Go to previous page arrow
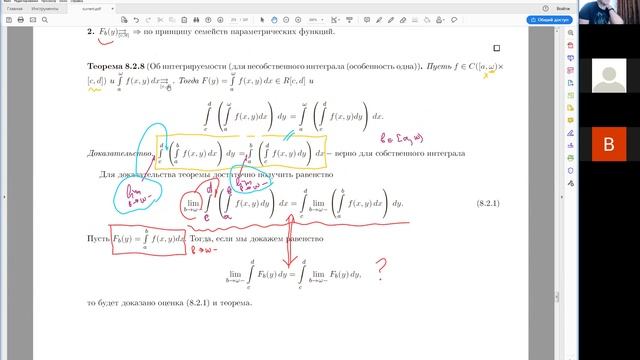The image size is (640, 360). click(x=208, y=20)
